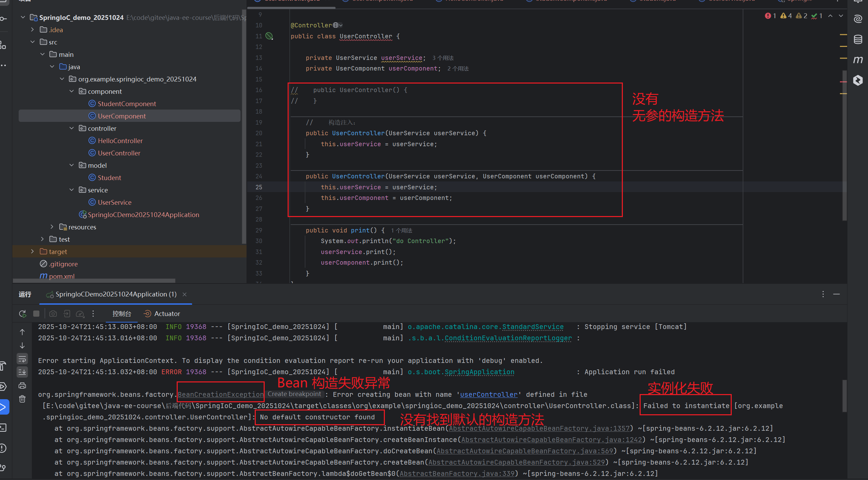This screenshot has width=868, height=480.
Task: Expand the resources folder
Action: [52, 227]
